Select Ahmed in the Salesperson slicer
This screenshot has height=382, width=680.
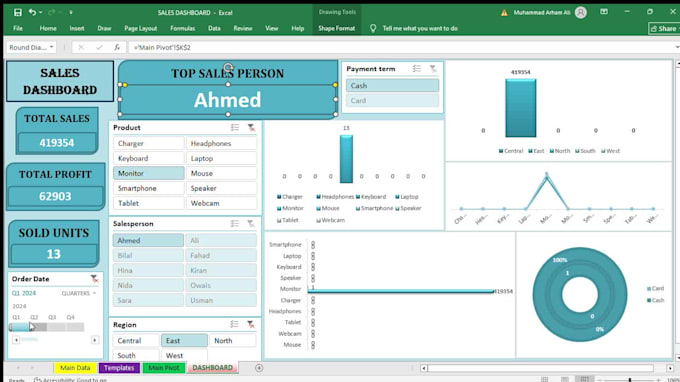tap(148, 240)
